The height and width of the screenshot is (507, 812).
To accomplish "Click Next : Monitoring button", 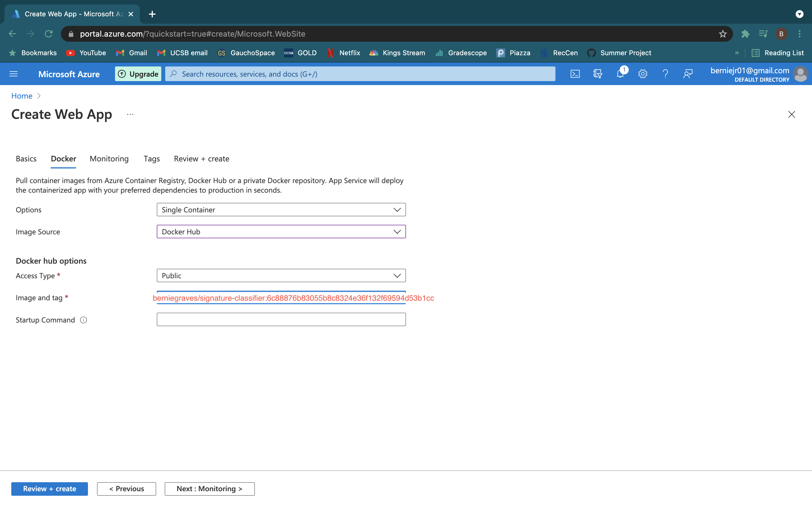I will pos(209,489).
